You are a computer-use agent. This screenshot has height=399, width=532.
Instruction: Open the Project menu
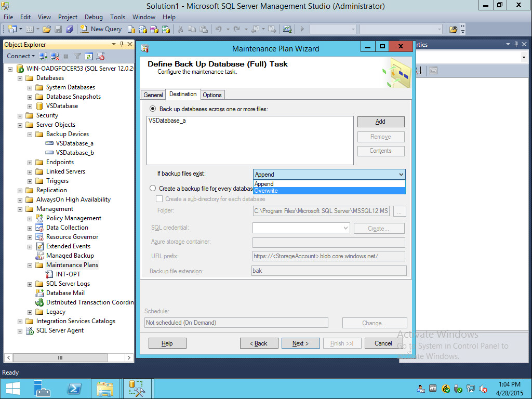[x=68, y=17]
